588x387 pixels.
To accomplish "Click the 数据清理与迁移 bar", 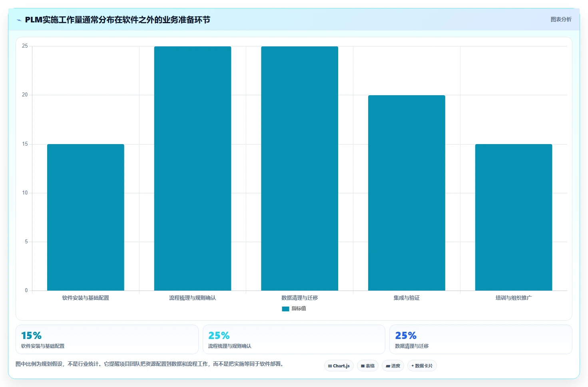I will coord(300,168).
